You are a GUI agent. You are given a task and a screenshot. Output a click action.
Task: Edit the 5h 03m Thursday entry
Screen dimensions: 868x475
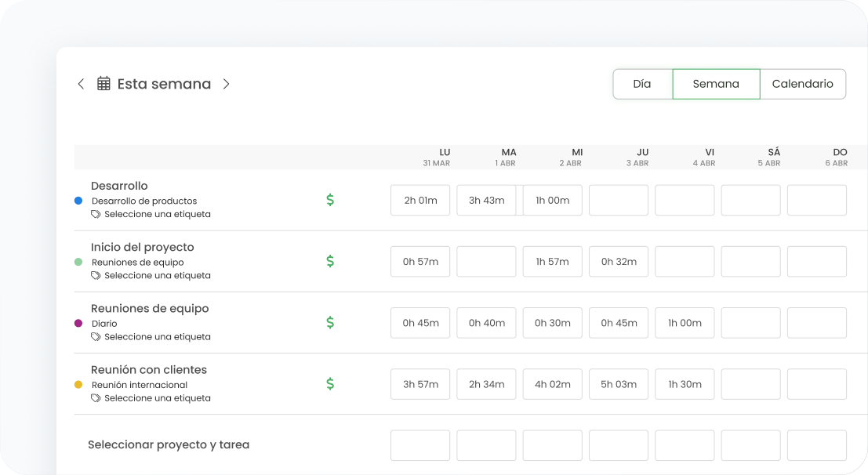619,384
